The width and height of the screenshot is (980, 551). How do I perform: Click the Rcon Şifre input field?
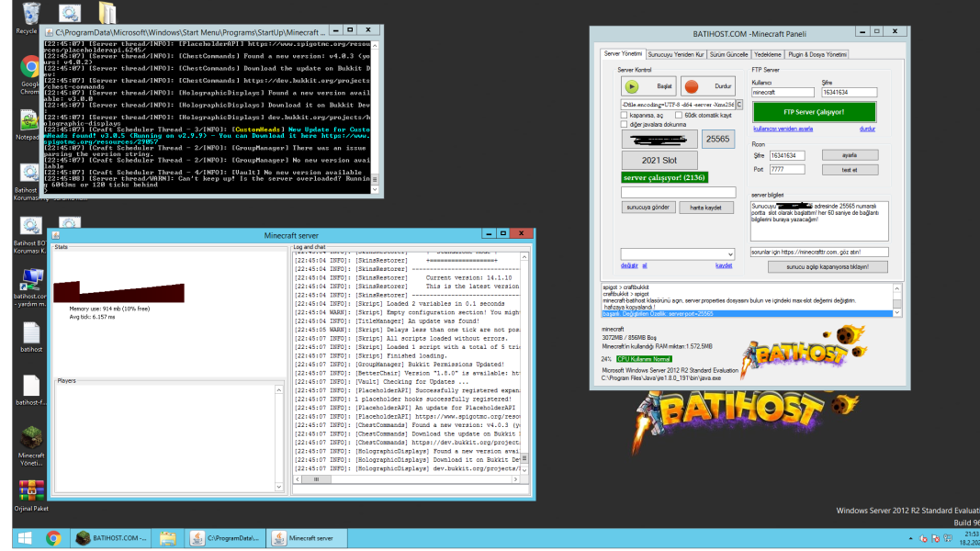787,155
